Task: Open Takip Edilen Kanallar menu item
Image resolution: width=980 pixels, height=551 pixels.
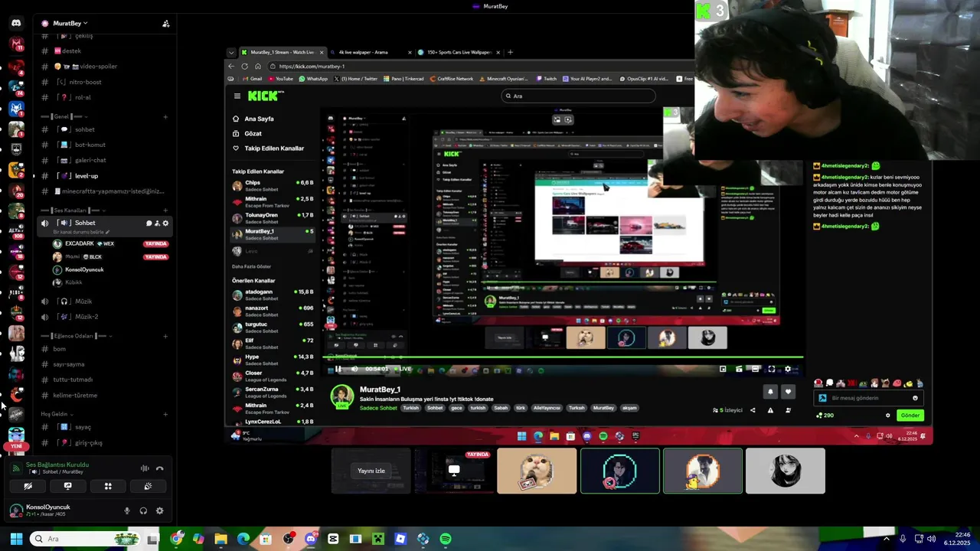Action: point(268,148)
